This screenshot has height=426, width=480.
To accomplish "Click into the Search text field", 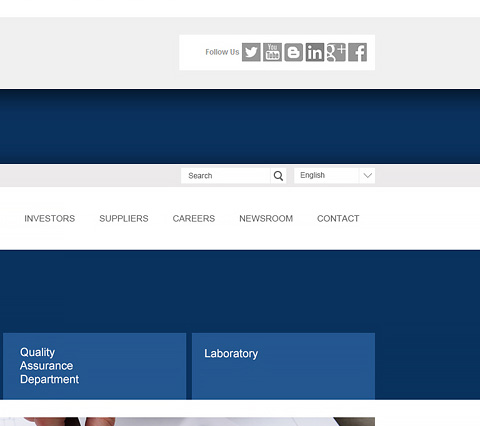I will pyautogui.click(x=225, y=175).
